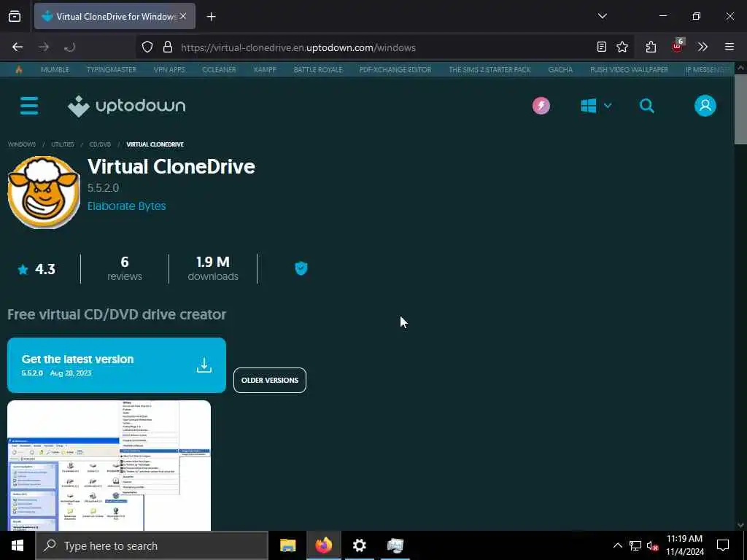This screenshot has width=747, height=560.
Task: Open the 6 reviews link
Action: (124, 269)
